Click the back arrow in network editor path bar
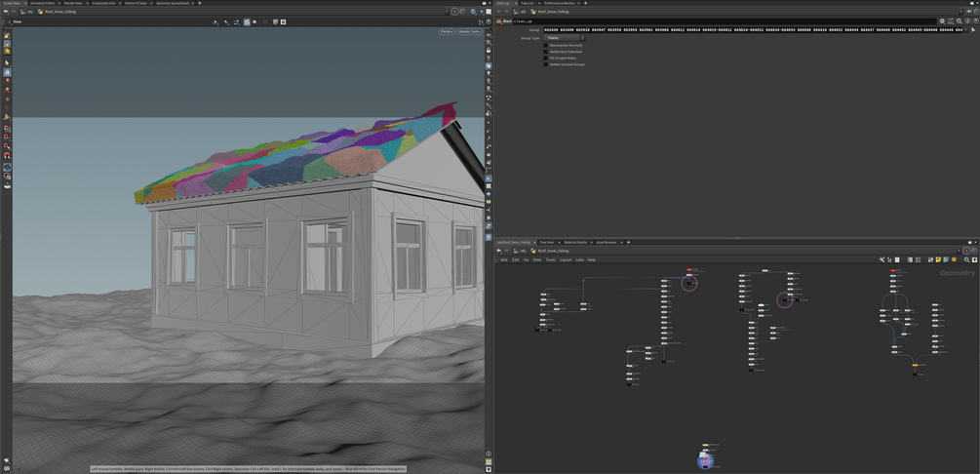This screenshot has width=980, height=474. click(498, 251)
